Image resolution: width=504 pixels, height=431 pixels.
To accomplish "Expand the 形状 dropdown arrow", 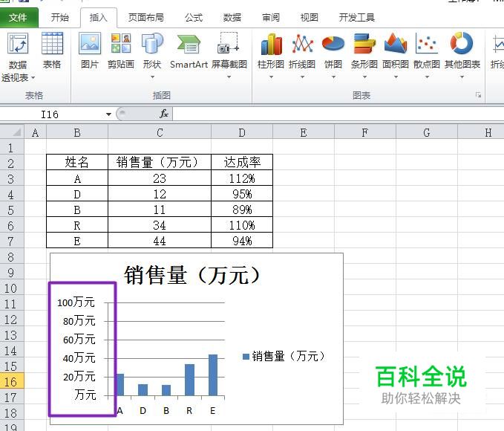I will (x=153, y=77).
